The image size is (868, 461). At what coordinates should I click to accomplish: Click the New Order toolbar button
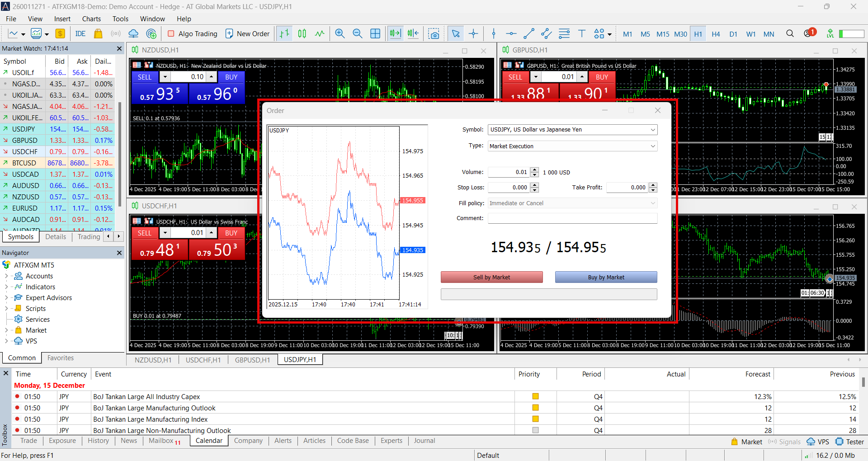(247, 33)
